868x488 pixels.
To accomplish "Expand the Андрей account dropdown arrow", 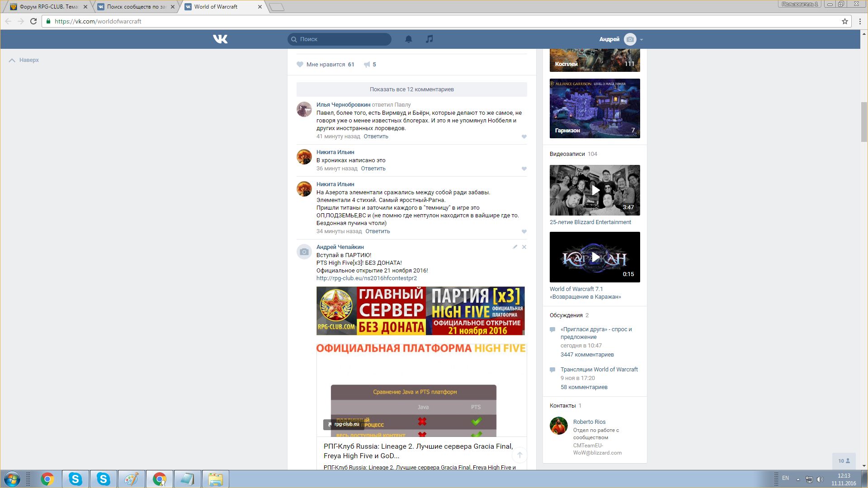I will [x=642, y=40].
